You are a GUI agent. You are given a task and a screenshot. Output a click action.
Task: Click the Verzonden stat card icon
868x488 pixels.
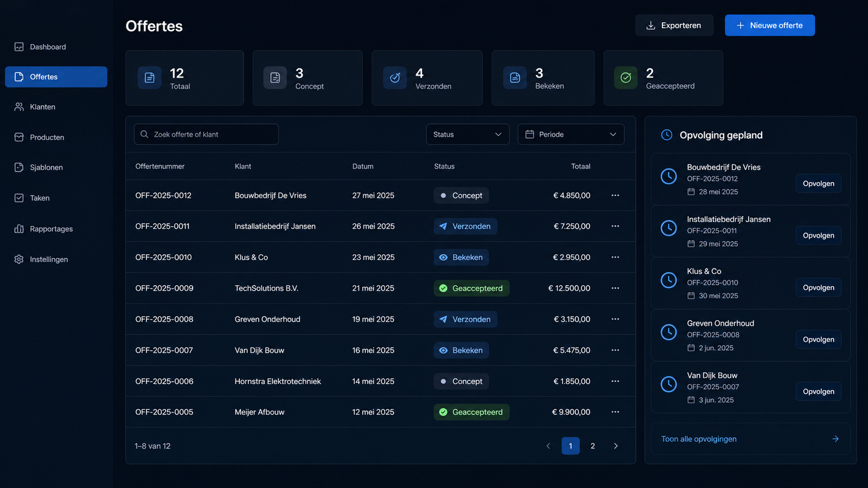point(395,78)
